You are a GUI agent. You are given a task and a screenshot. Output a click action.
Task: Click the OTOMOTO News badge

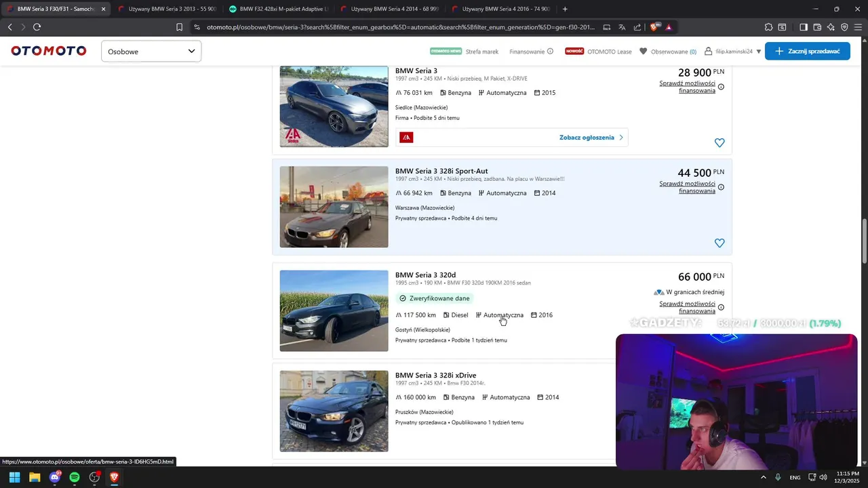click(x=446, y=52)
